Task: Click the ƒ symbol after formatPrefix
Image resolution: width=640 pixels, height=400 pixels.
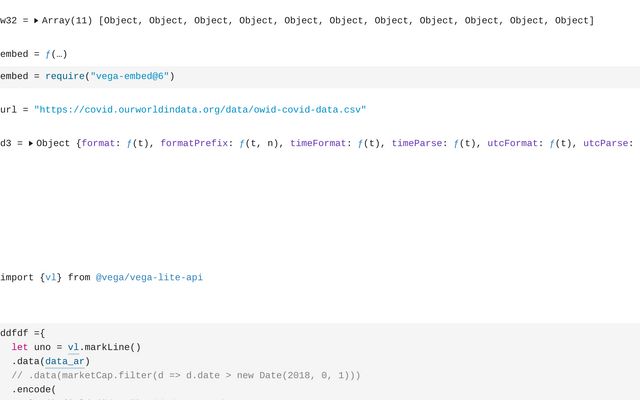Action: point(242,144)
